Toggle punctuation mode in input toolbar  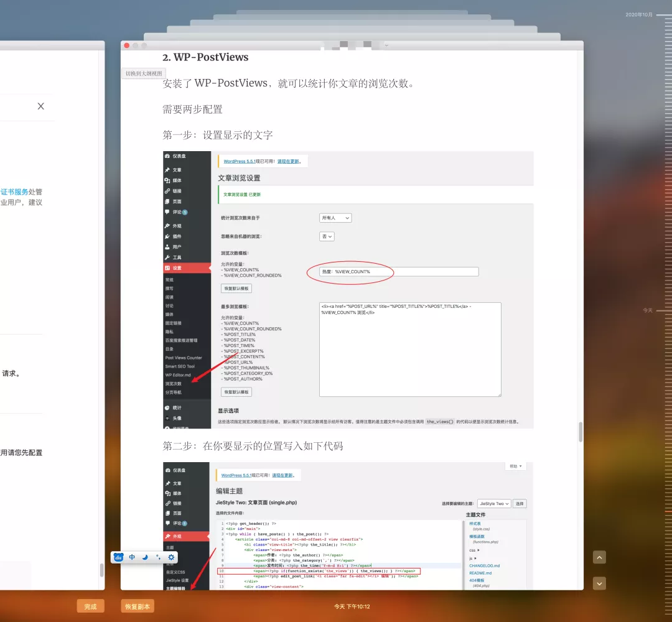pyautogui.click(x=158, y=557)
